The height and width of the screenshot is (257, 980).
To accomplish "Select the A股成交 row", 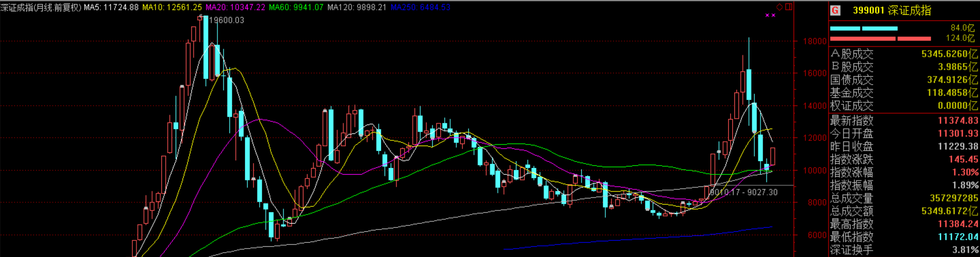I will (903, 54).
